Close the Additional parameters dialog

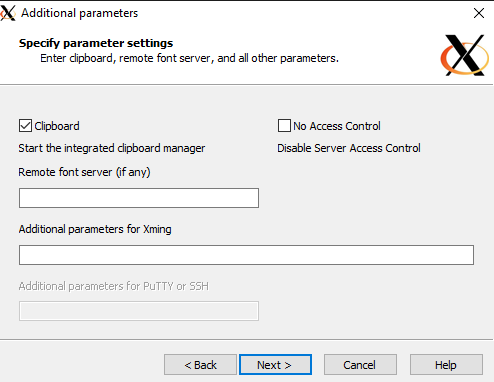479,13
